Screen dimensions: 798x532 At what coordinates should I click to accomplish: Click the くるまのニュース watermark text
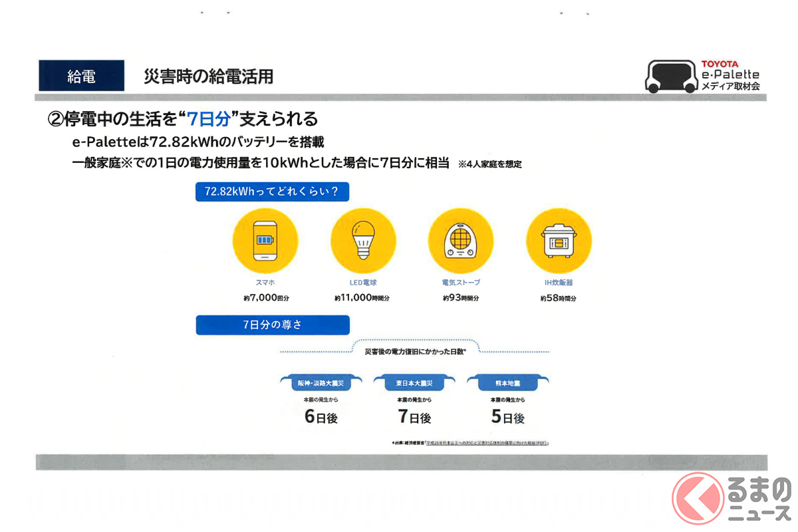click(x=758, y=499)
